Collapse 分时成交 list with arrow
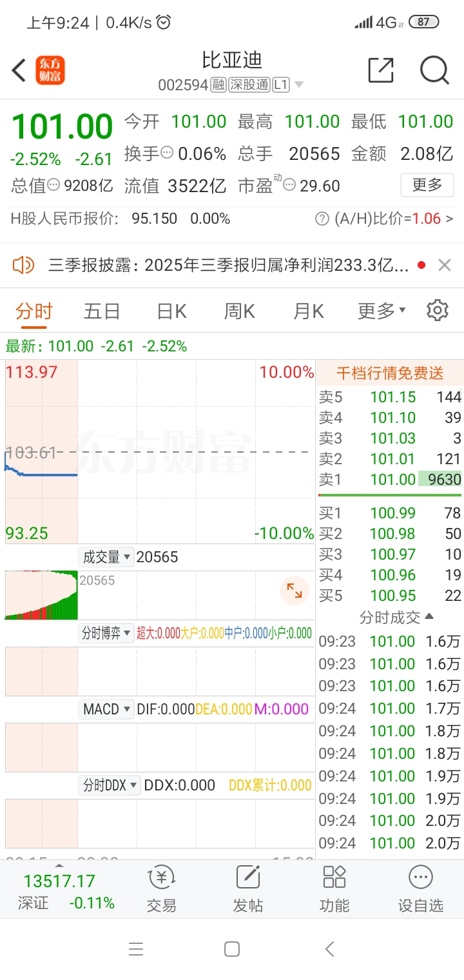Viewport: 464px width, 980px height. click(x=430, y=617)
